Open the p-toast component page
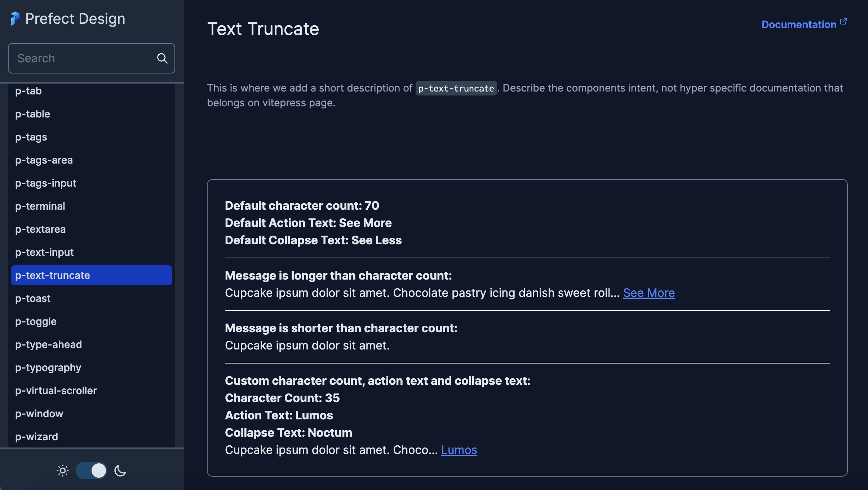 click(x=92, y=298)
